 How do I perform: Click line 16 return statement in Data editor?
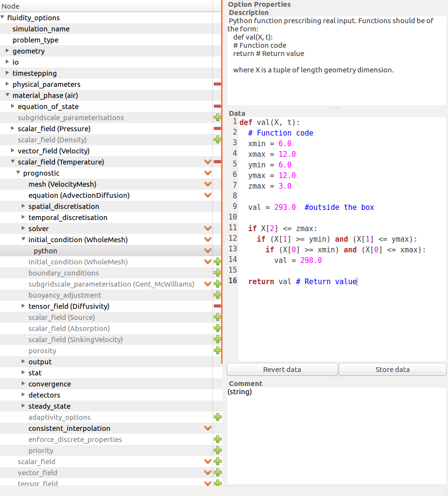pyautogui.click(x=302, y=281)
